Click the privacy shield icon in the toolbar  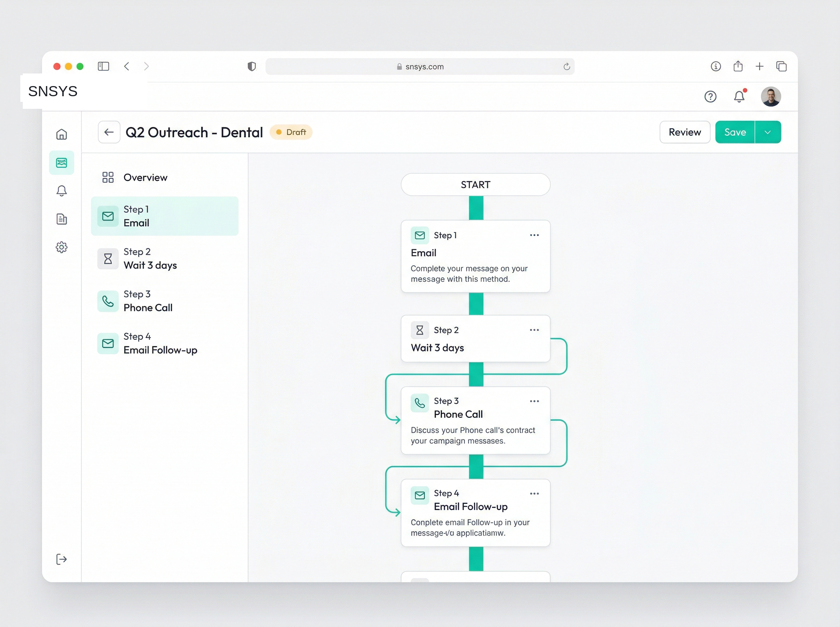point(251,66)
